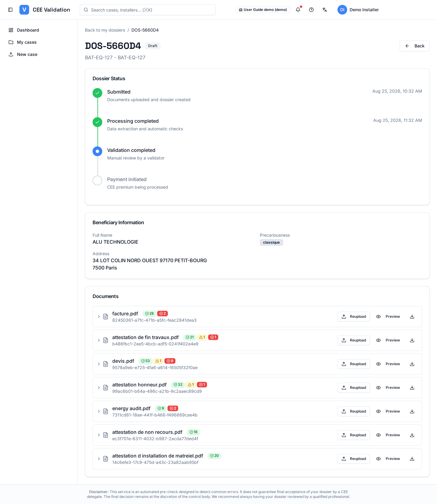This screenshot has width=437, height=504.
Task: Open User Guide demo workspace selector
Action: [263, 10]
